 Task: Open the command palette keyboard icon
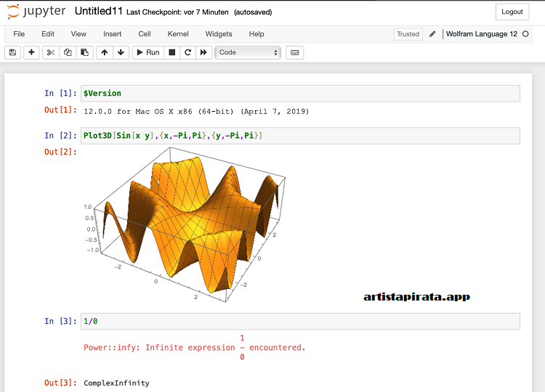point(295,52)
